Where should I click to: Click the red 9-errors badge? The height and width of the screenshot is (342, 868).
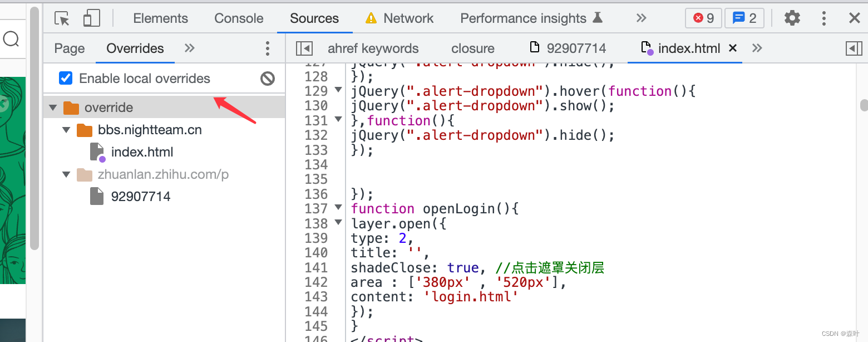(x=703, y=18)
